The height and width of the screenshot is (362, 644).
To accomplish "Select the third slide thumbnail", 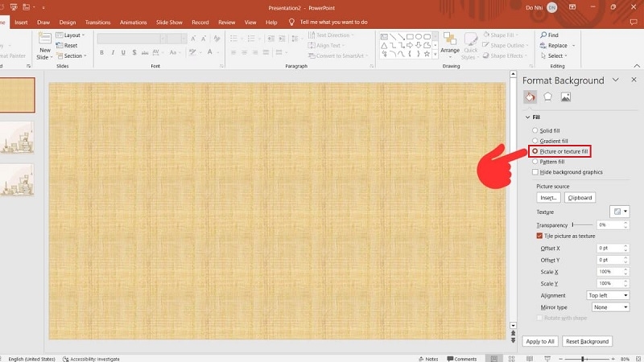I will 17,179.
